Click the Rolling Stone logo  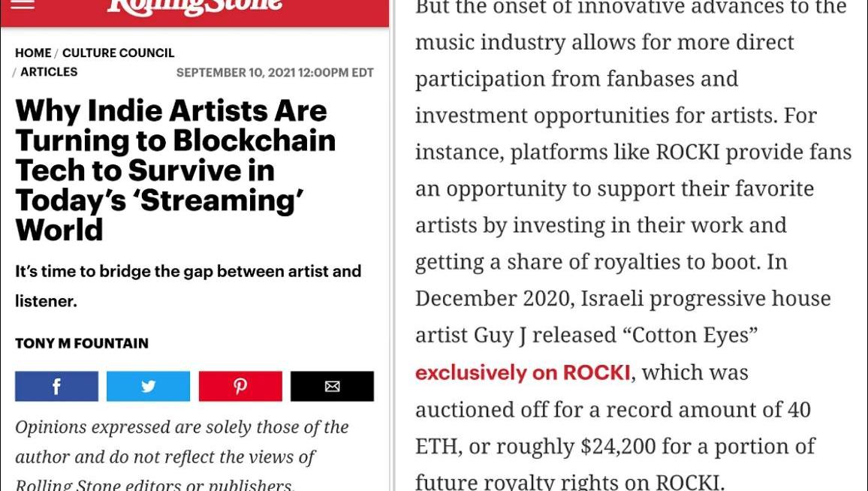tap(194, 6)
